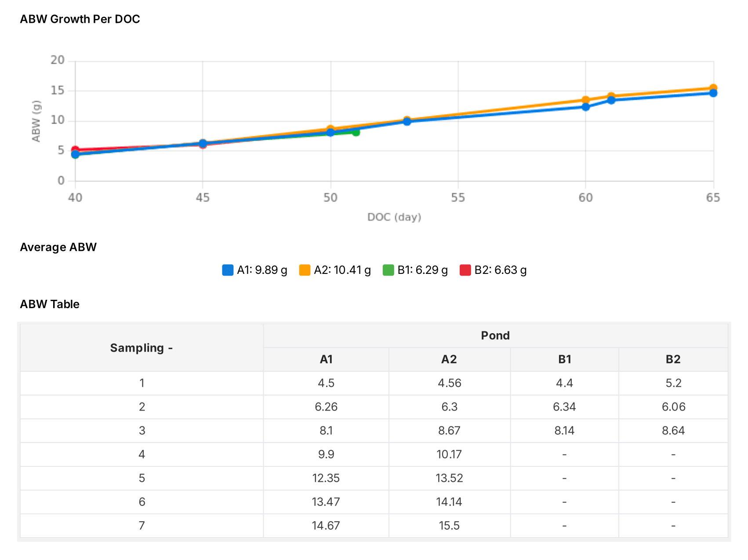Image resolution: width=748 pixels, height=560 pixels.
Task: Click the green data point at DOC 51
Action: pyautogui.click(x=356, y=132)
